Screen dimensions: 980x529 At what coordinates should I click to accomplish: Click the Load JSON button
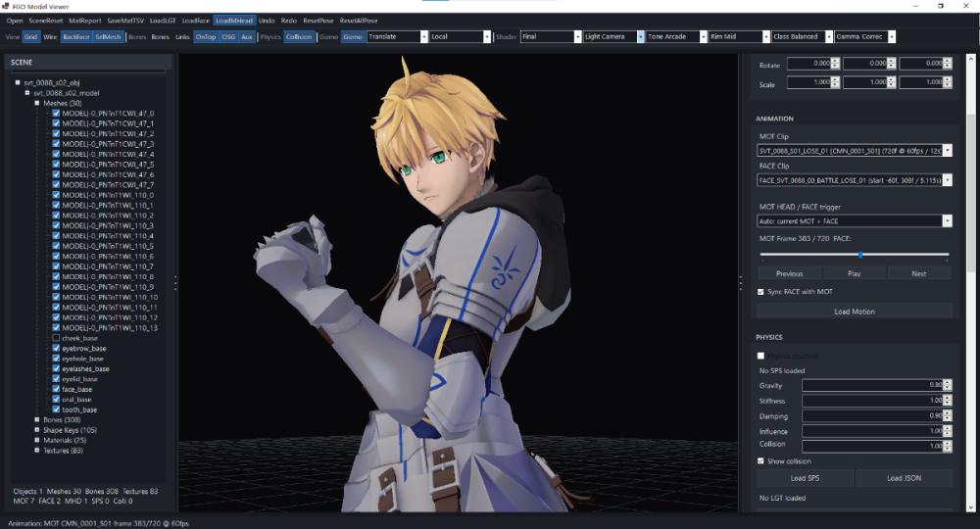[x=904, y=478]
